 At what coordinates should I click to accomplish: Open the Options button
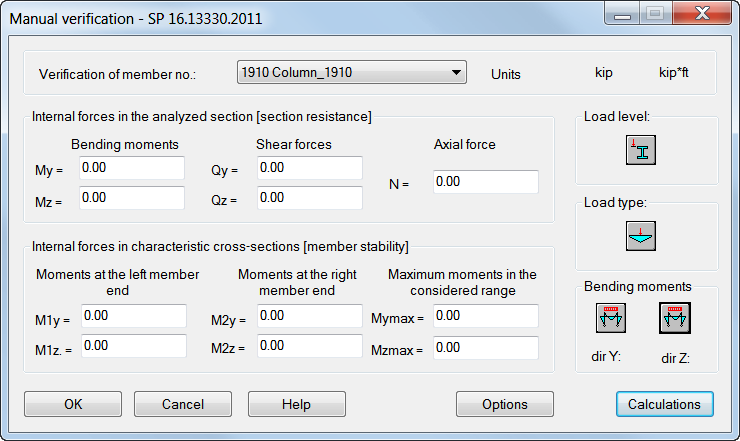pyautogui.click(x=505, y=404)
